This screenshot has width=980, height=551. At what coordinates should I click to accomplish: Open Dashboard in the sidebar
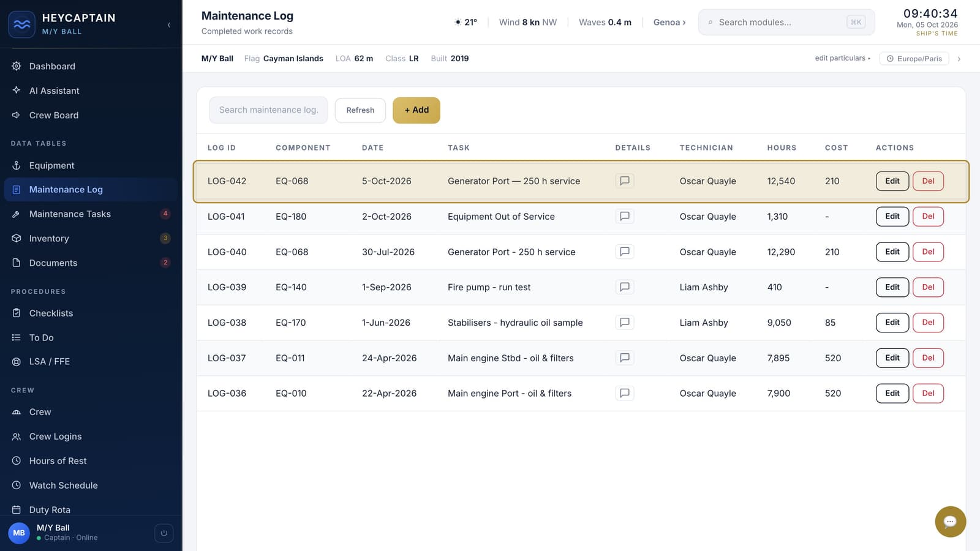click(x=91, y=66)
